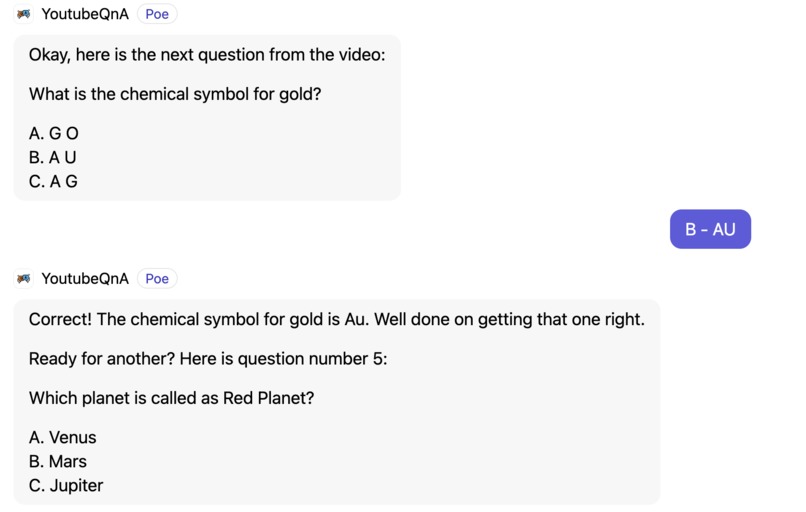The width and height of the screenshot is (806, 512).
Task: Click the second YoutubeQnA bot avatar icon
Action: coord(24,278)
